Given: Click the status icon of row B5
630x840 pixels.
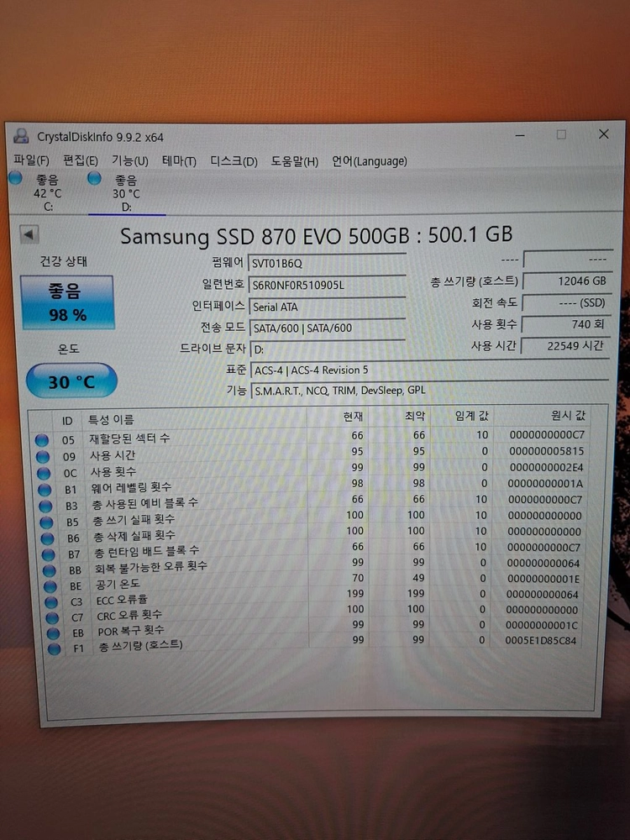Looking at the screenshot, I should coord(46,522).
